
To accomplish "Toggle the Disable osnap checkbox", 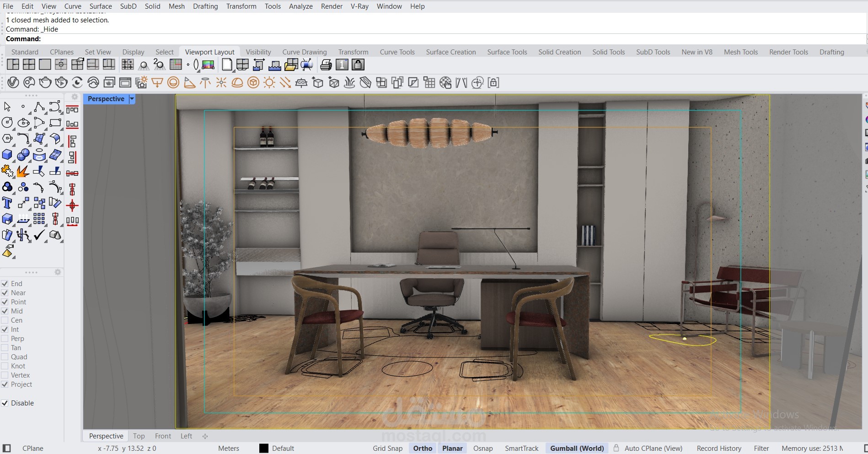I will pyautogui.click(x=5, y=403).
